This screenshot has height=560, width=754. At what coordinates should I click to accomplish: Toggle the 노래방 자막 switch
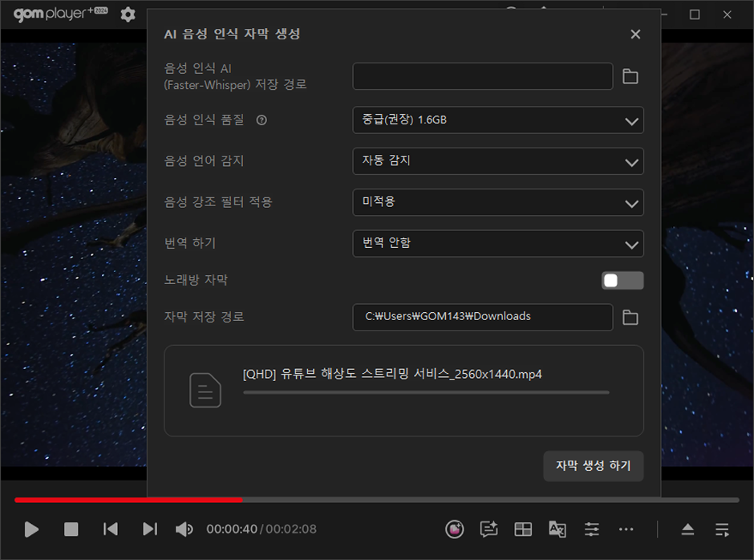click(622, 280)
